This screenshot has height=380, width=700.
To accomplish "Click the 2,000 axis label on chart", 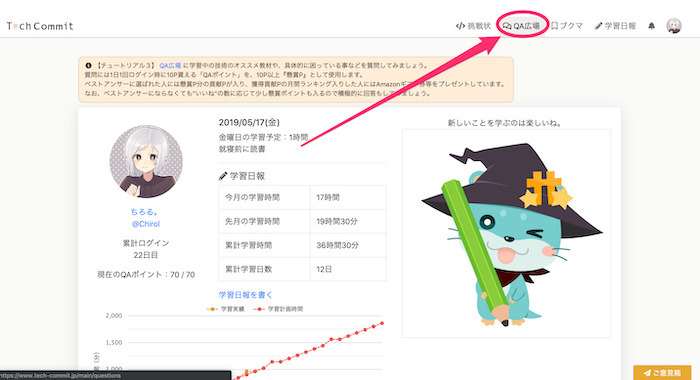I will tap(113, 316).
